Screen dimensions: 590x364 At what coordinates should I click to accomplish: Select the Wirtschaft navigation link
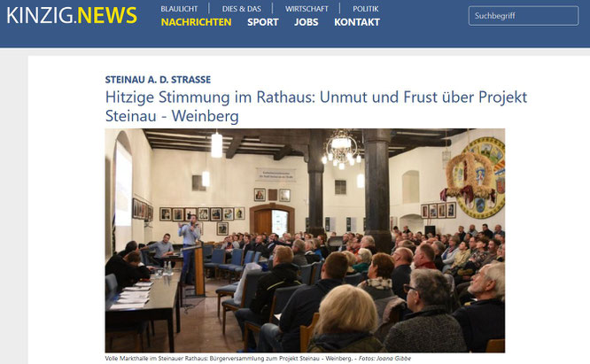pos(307,9)
